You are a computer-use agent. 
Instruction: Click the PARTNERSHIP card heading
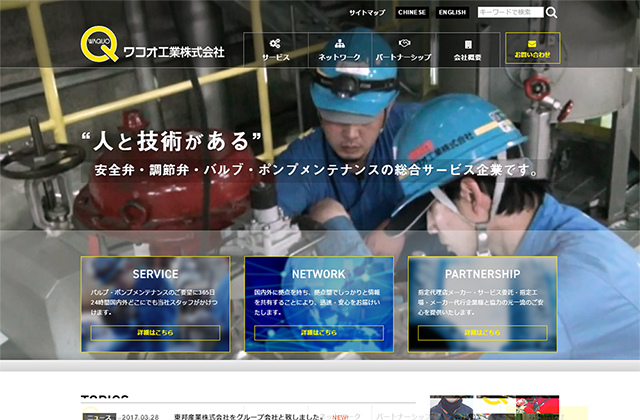(x=482, y=274)
